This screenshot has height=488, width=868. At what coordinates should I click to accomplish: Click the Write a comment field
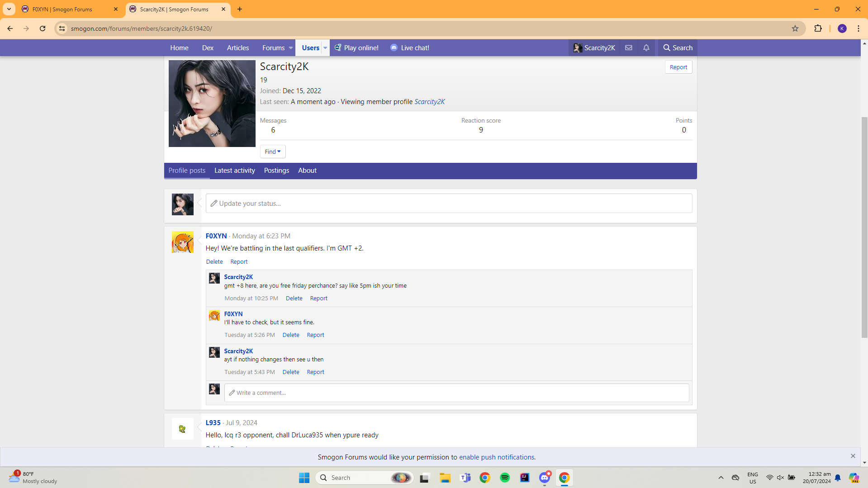pos(456,393)
